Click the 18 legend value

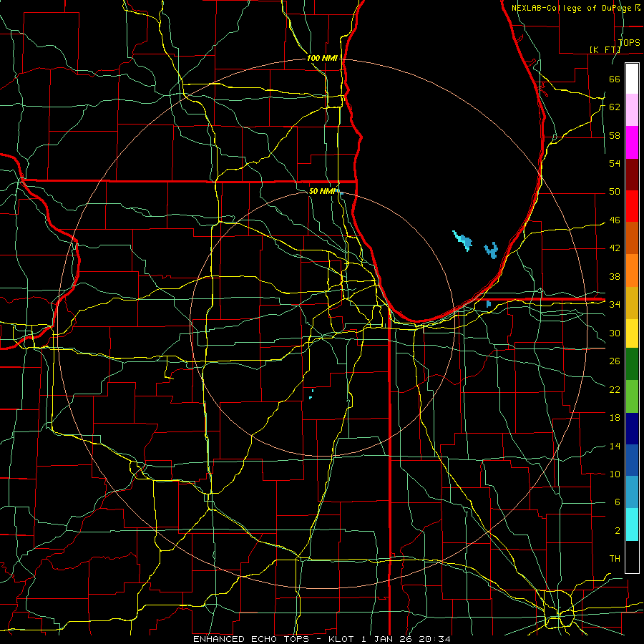pos(615,418)
